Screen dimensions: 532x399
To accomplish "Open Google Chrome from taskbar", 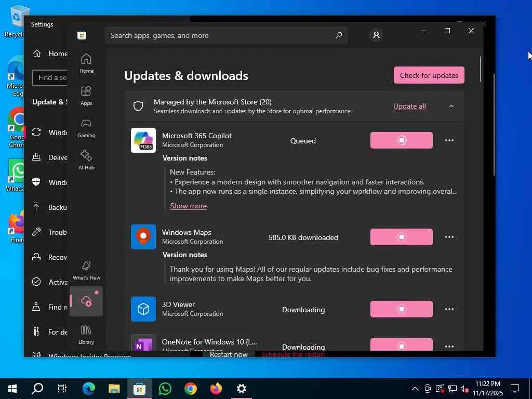I will tap(190, 389).
